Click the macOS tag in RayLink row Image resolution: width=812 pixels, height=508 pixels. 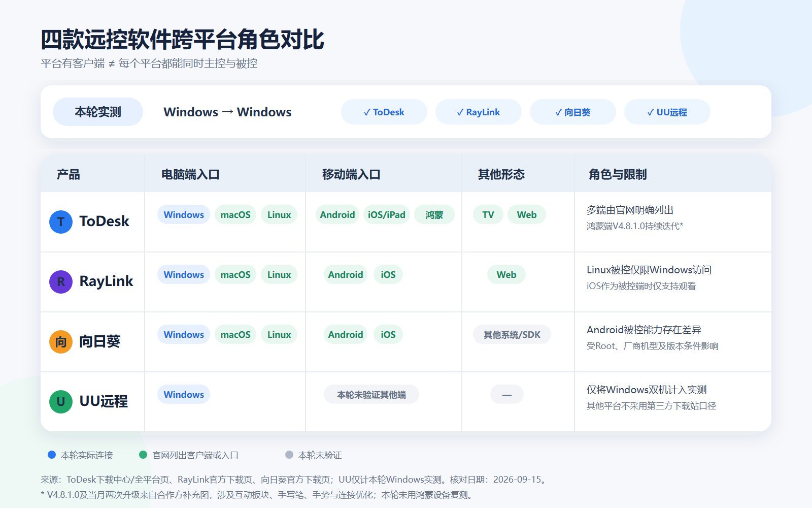pyautogui.click(x=235, y=274)
